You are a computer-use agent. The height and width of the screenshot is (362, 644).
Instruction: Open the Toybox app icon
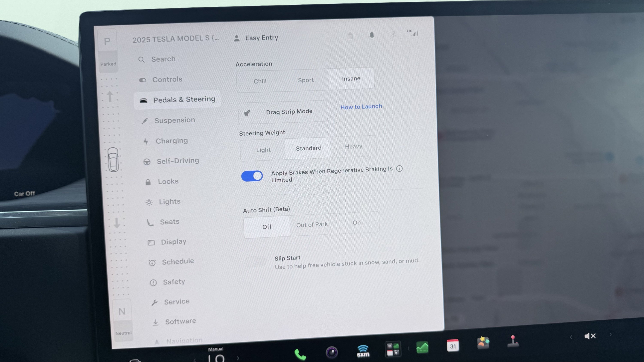click(483, 342)
